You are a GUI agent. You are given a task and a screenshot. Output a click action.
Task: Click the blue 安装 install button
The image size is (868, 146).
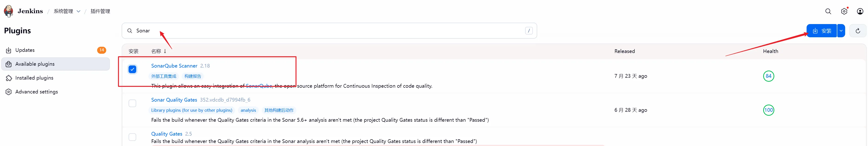coord(822,31)
